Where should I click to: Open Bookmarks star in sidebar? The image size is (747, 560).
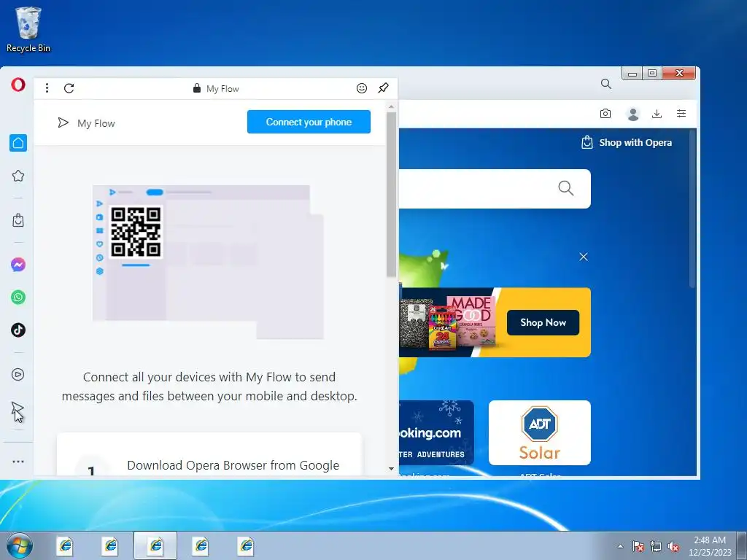[x=18, y=176]
